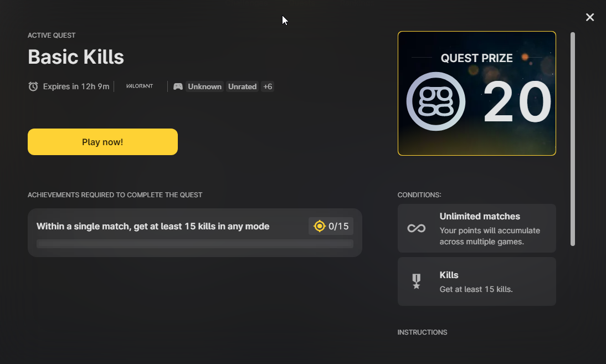Screen dimensions: 606x364
Task: Expand the +6 additional modes badge
Action: [268, 86]
